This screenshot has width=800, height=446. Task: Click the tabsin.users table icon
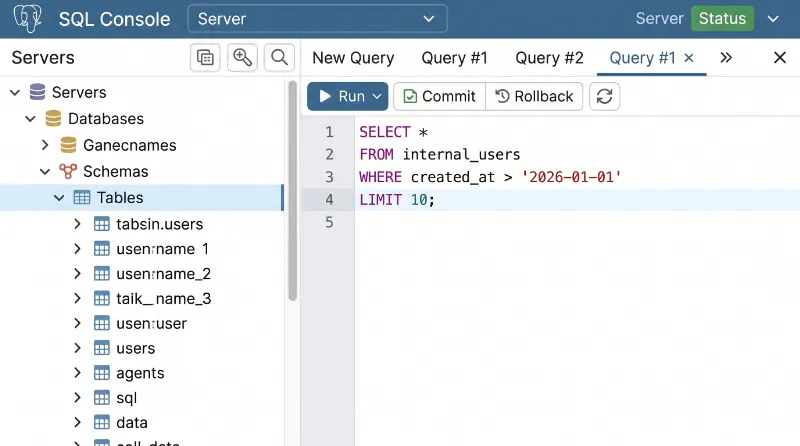click(x=102, y=224)
